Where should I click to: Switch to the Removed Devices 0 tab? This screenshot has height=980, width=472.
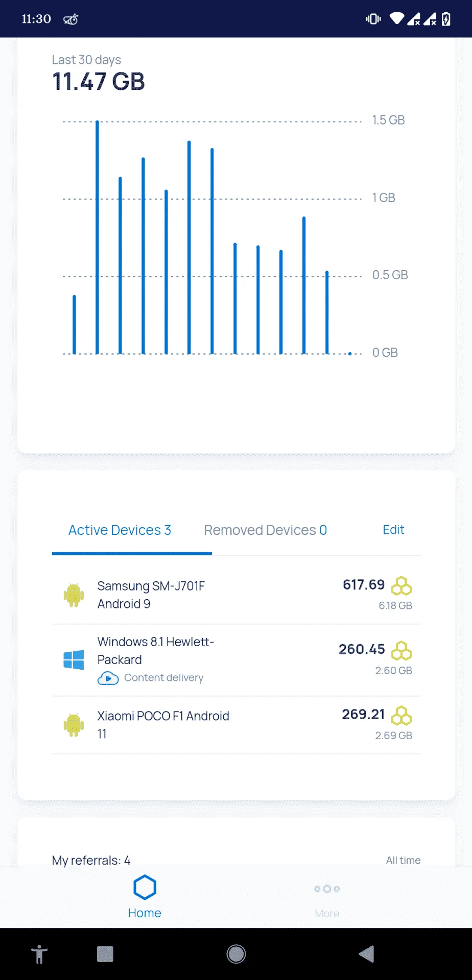pyautogui.click(x=265, y=530)
